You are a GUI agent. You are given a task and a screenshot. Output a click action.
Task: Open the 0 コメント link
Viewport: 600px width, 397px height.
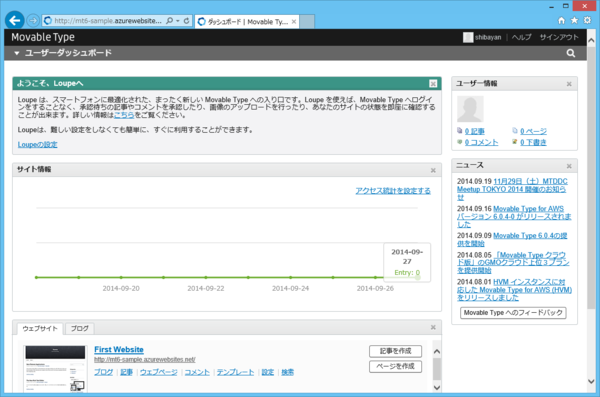point(481,142)
